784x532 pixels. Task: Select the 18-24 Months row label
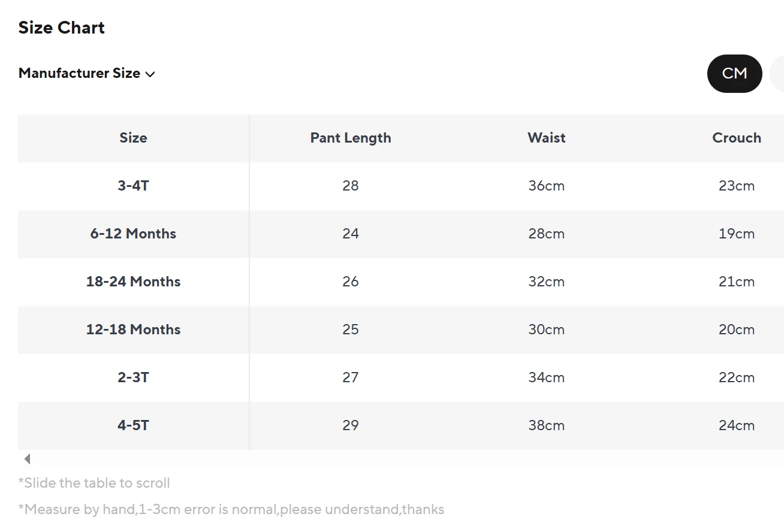tap(133, 282)
